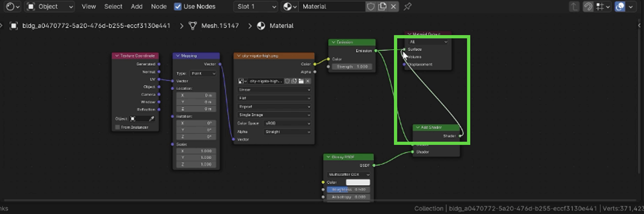644x214 pixels.
Task: Duplicate material with the new copy icon
Action: pyautogui.click(x=383, y=6)
